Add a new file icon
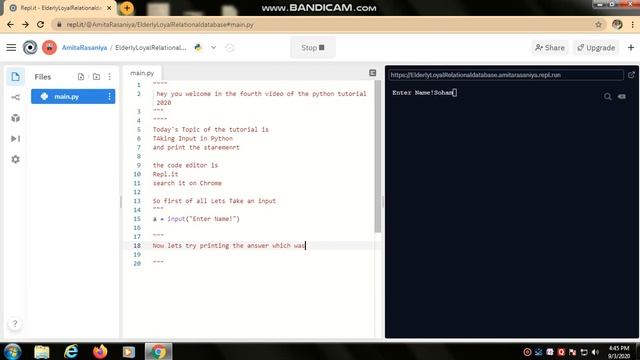The width and height of the screenshot is (640, 360). [81, 77]
